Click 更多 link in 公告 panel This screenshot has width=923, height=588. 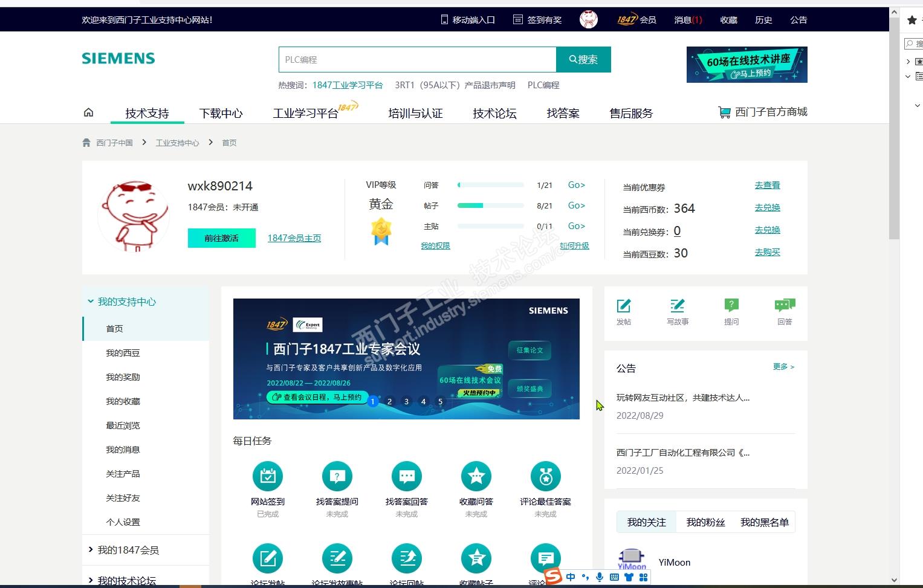[783, 367]
